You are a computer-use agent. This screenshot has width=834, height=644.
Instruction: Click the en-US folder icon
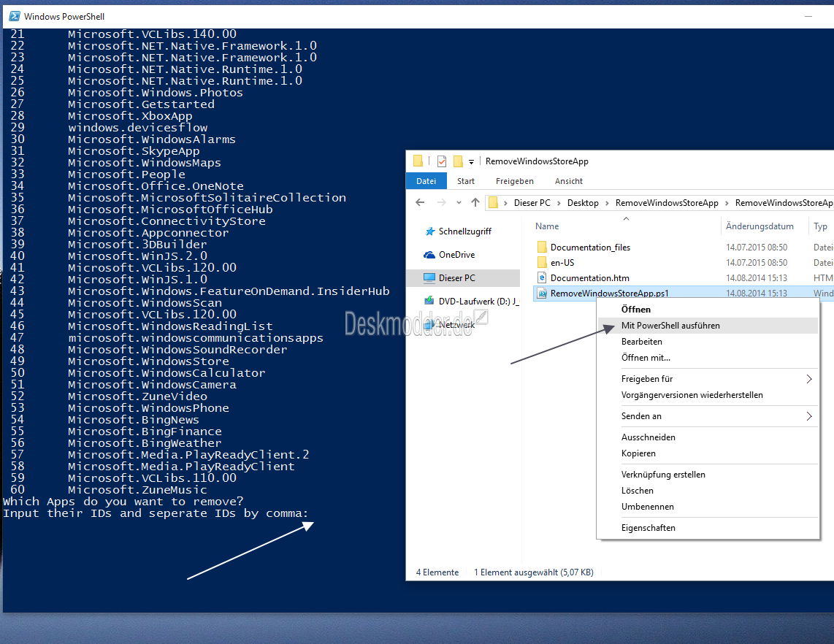(542, 262)
